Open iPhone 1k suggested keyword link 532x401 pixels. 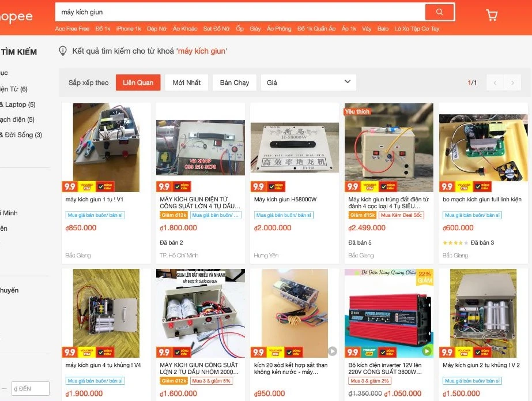129,29
